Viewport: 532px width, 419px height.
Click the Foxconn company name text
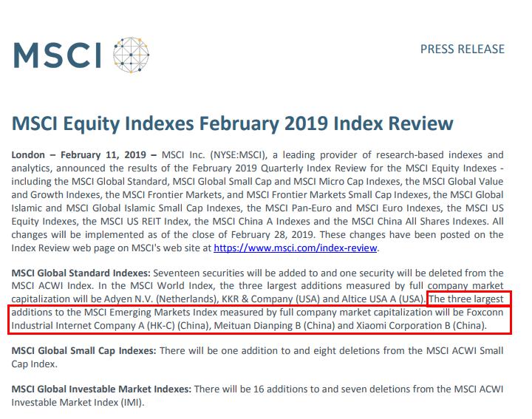[x=485, y=313]
